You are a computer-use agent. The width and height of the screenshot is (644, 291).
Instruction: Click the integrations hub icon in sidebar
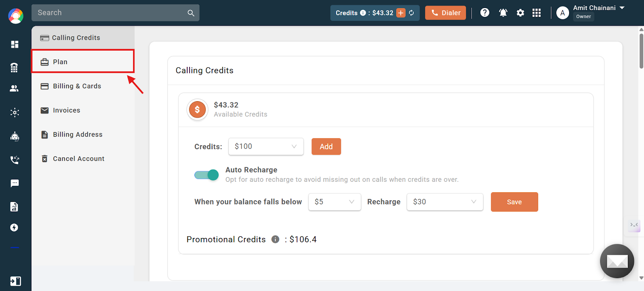point(14,112)
